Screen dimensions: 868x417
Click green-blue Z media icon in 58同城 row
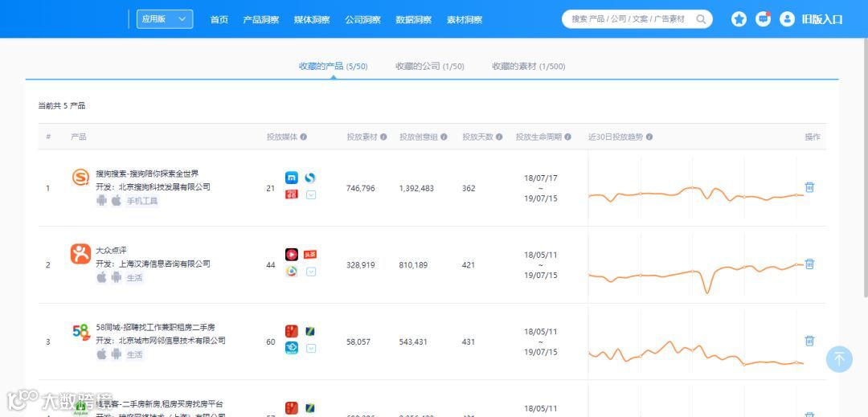pyautogui.click(x=310, y=331)
